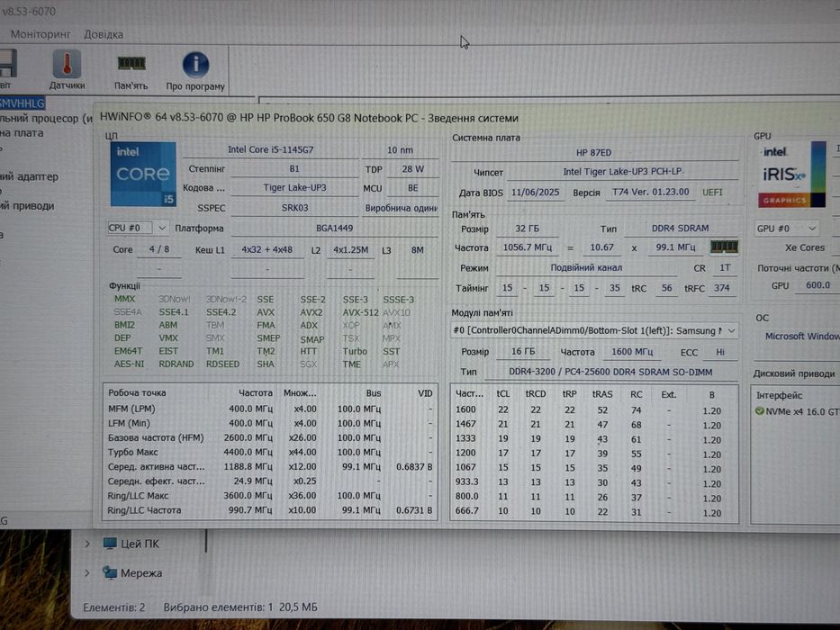Click the tCL column header
The height and width of the screenshot is (630, 840).
(x=503, y=394)
